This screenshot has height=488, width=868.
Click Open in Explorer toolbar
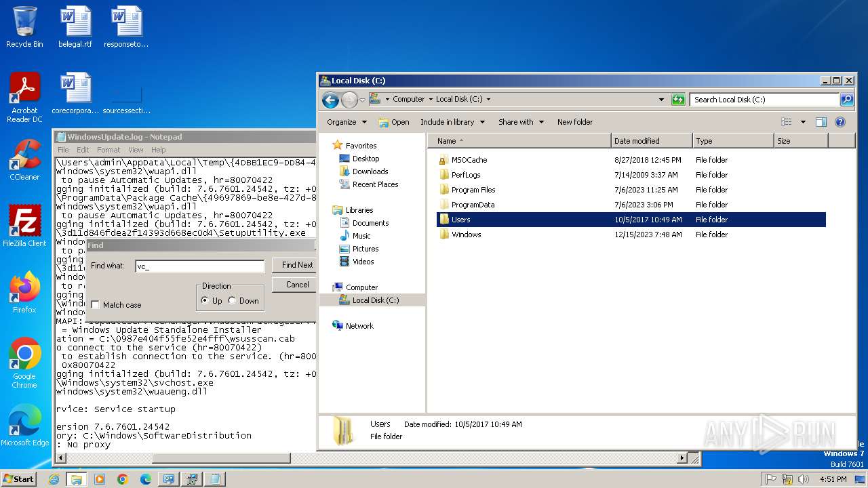tap(393, 122)
